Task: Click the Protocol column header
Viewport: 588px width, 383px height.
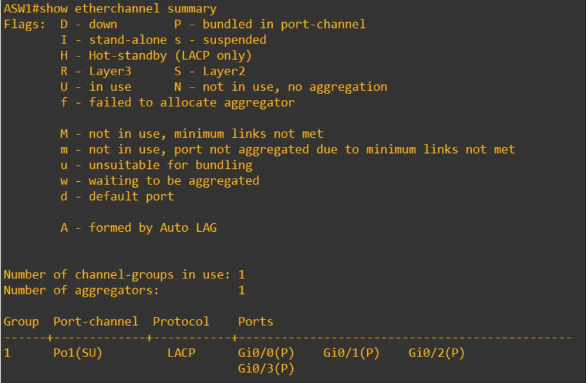Action: click(x=181, y=321)
